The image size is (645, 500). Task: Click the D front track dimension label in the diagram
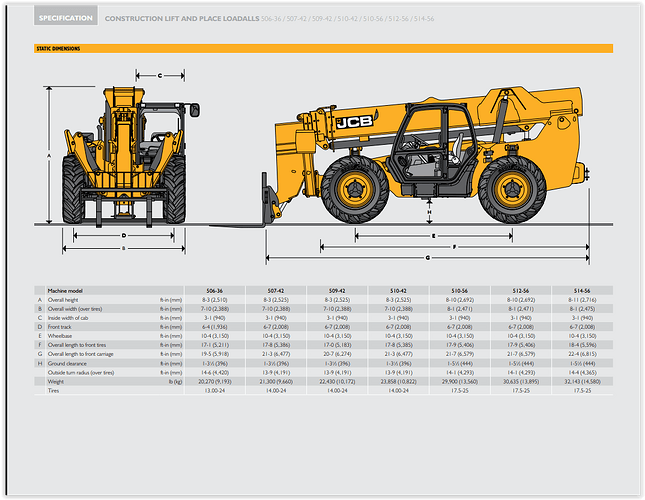tap(124, 236)
